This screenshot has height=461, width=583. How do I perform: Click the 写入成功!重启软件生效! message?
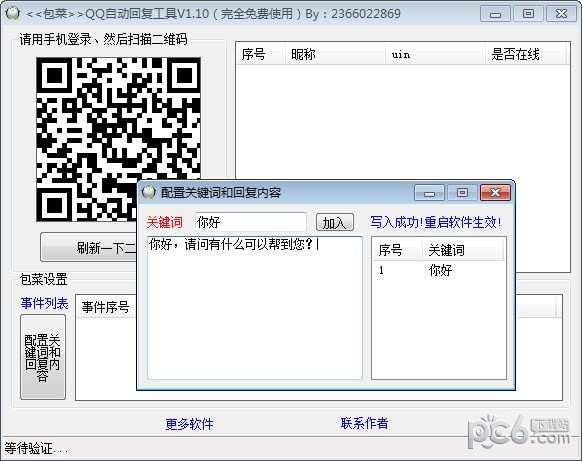point(435,222)
